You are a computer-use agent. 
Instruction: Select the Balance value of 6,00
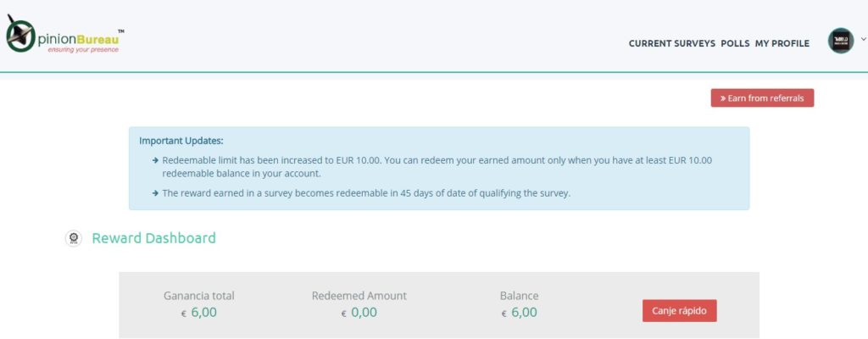coord(524,313)
